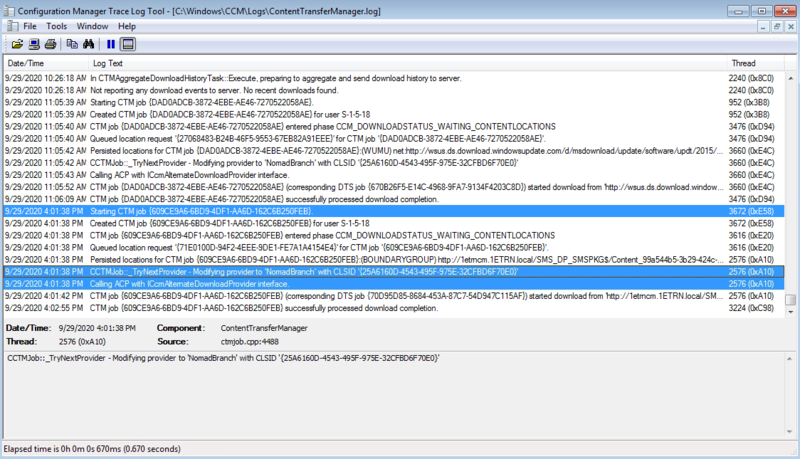
Task: Toggle the Pause log updating button
Action: [x=111, y=44]
